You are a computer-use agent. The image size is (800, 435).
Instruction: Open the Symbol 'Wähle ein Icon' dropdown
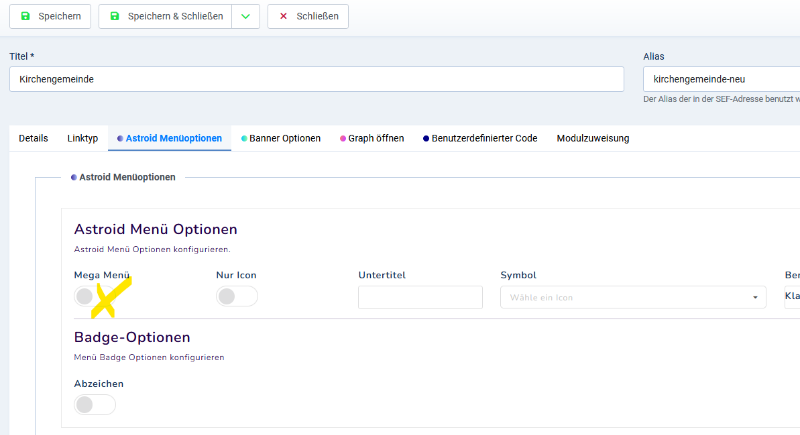633,297
